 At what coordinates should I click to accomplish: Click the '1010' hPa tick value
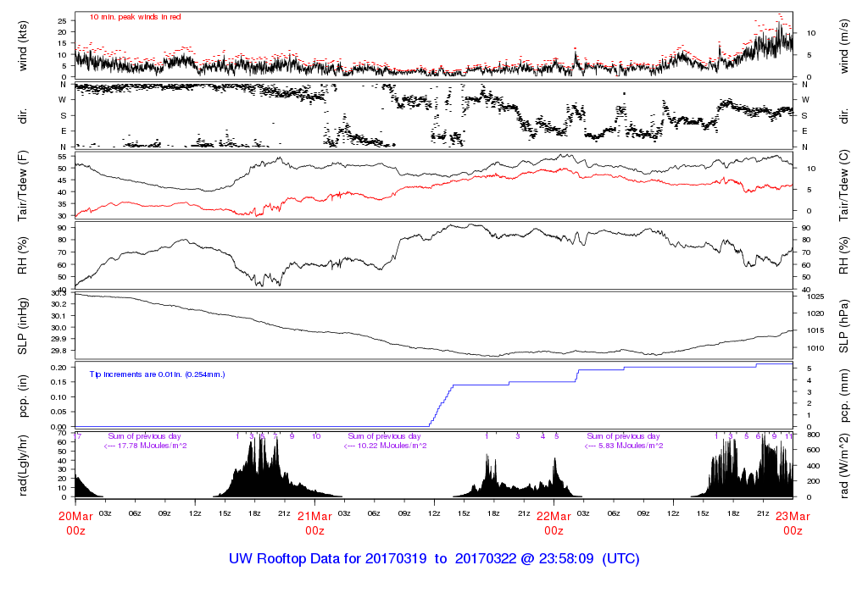click(815, 348)
